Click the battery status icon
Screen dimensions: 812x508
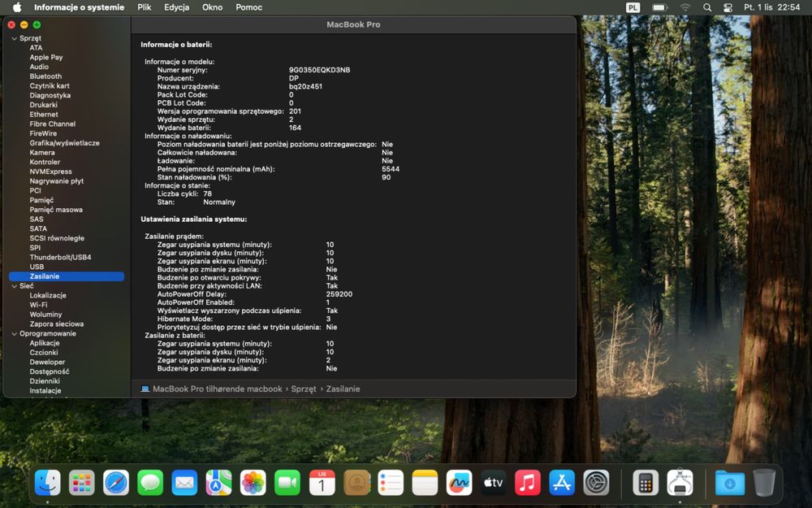[659, 7]
